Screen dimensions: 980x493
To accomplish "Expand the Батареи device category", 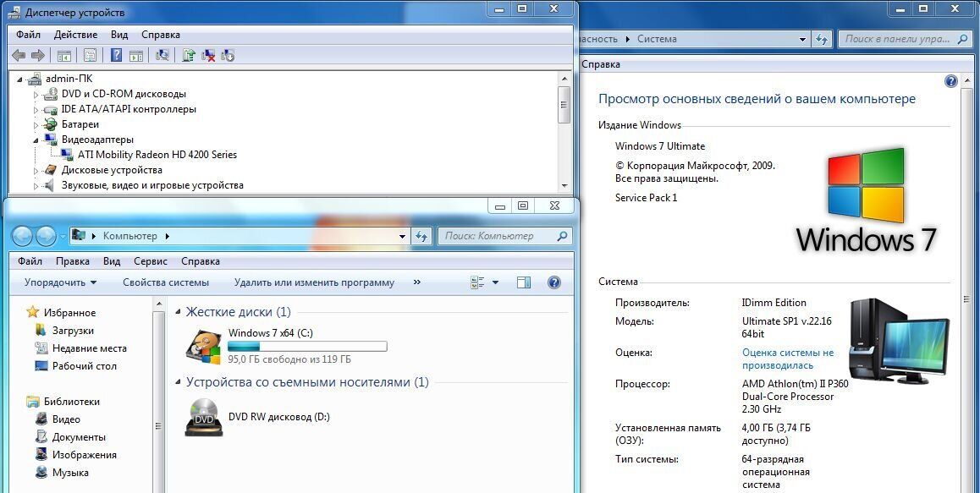I will (36, 124).
